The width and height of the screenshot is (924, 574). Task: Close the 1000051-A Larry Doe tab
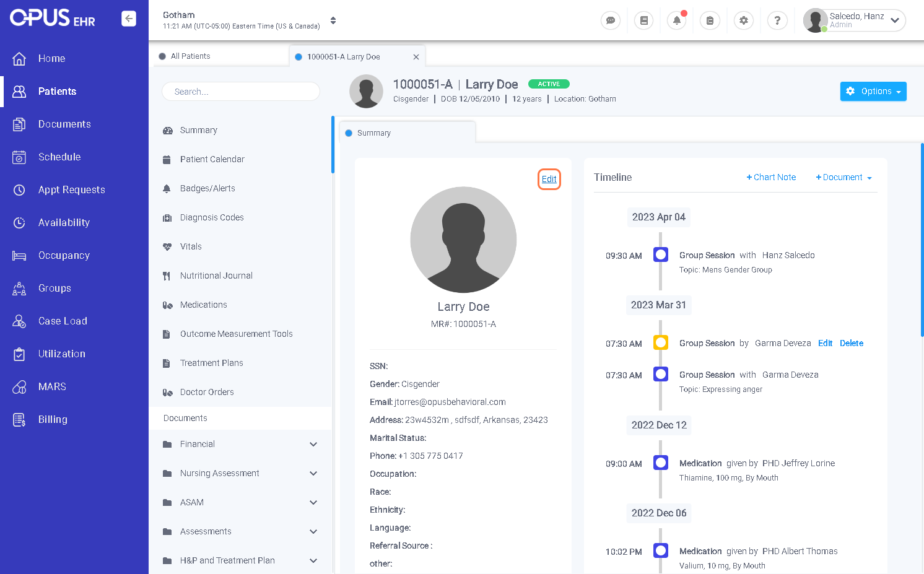416,57
